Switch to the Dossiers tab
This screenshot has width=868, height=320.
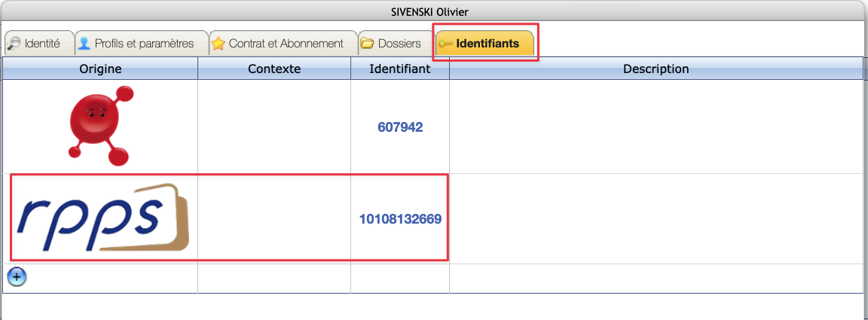(396, 43)
